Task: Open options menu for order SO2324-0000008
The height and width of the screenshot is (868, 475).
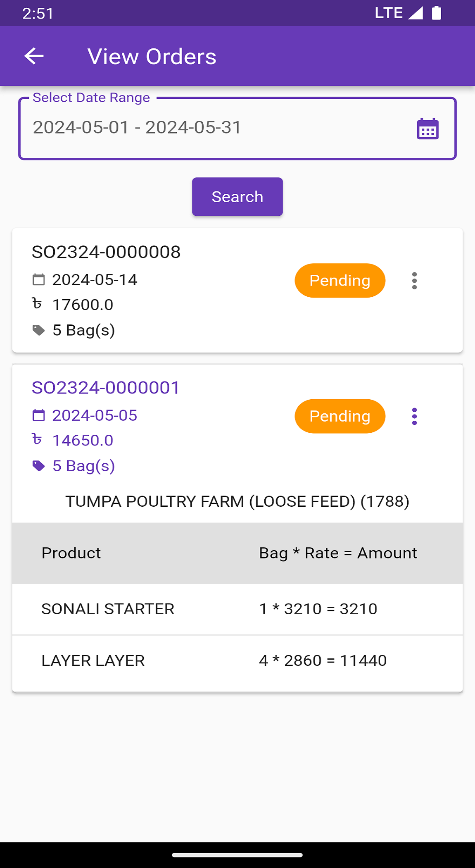Action: pyautogui.click(x=414, y=281)
